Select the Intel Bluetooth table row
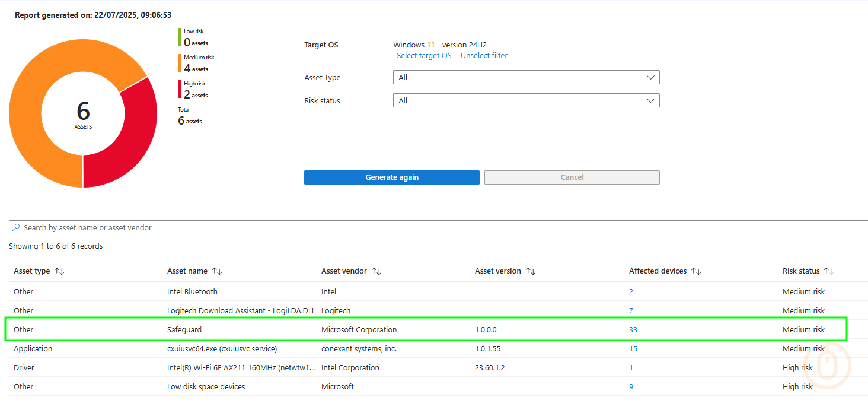This screenshot has height=406, width=868. 192,292
